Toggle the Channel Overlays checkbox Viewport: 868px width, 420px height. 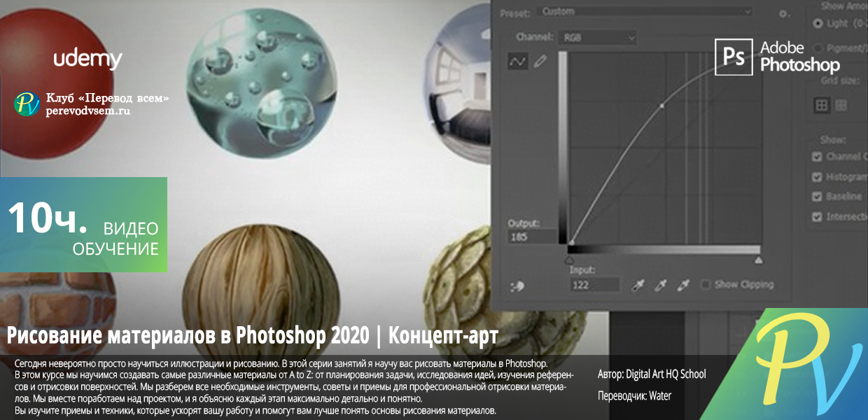(x=817, y=157)
